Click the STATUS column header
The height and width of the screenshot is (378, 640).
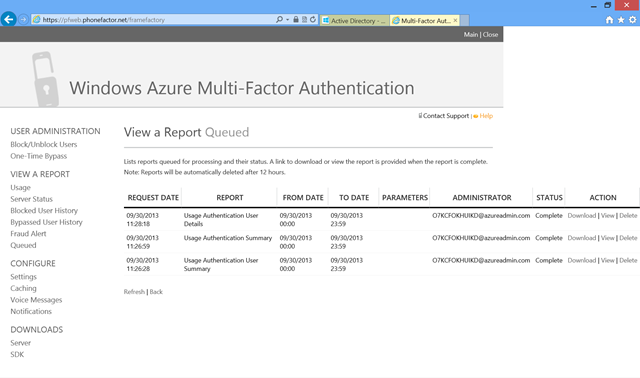549,198
